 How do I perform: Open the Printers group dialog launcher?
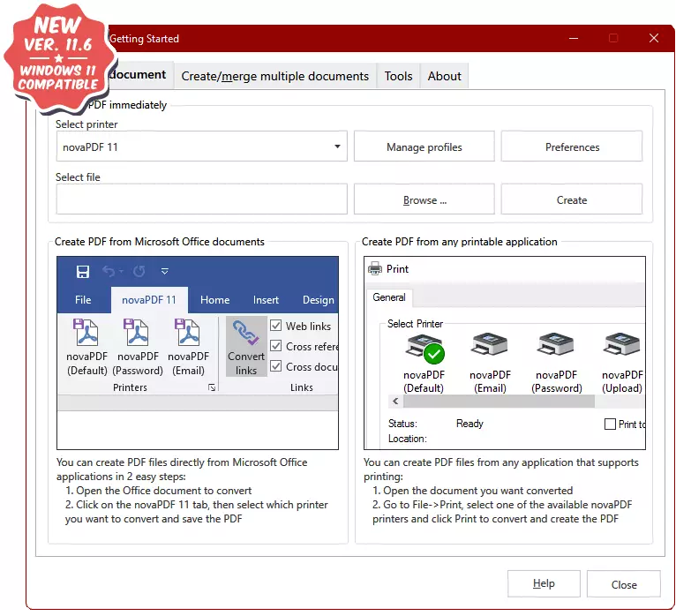212,387
